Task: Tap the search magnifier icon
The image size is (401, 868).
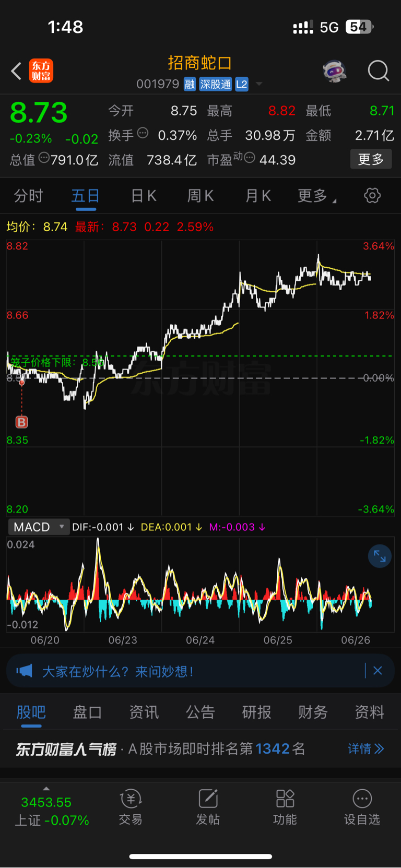Action: point(379,71)
